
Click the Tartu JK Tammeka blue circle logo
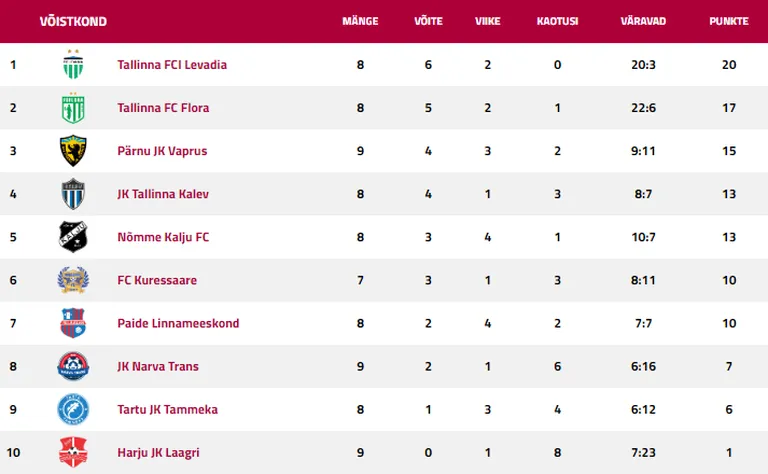pyautogui.click(x=73, y=409)
